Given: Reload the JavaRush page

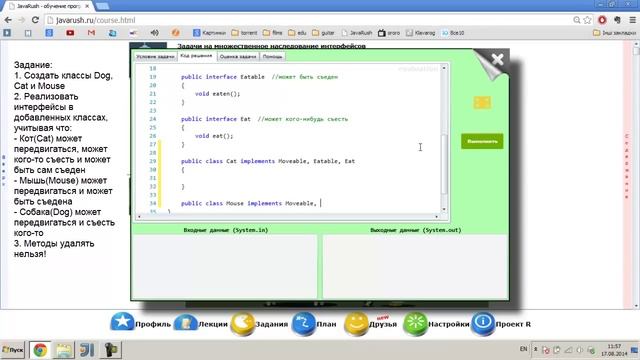Looking at the screenshot, I should point(35,20).
